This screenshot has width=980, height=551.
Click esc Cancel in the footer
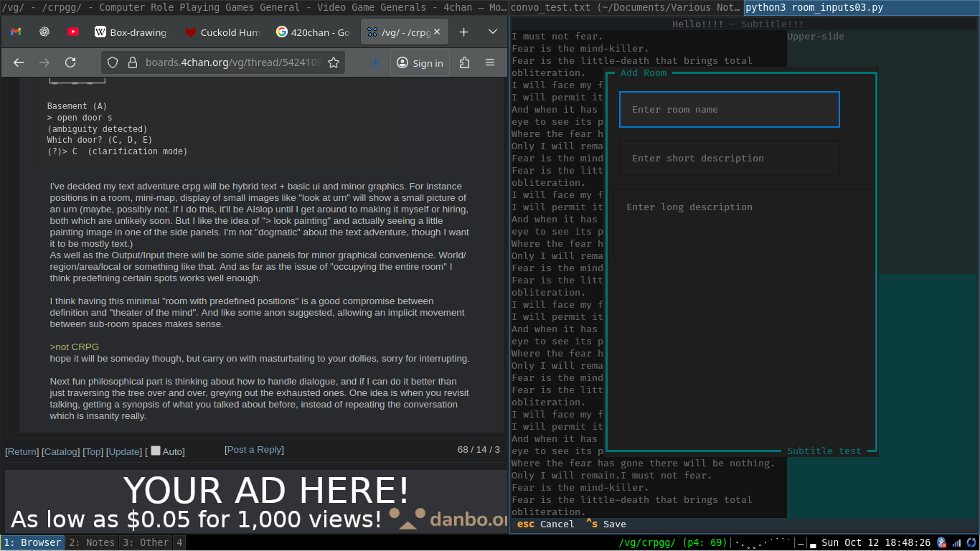pos(546,524)
